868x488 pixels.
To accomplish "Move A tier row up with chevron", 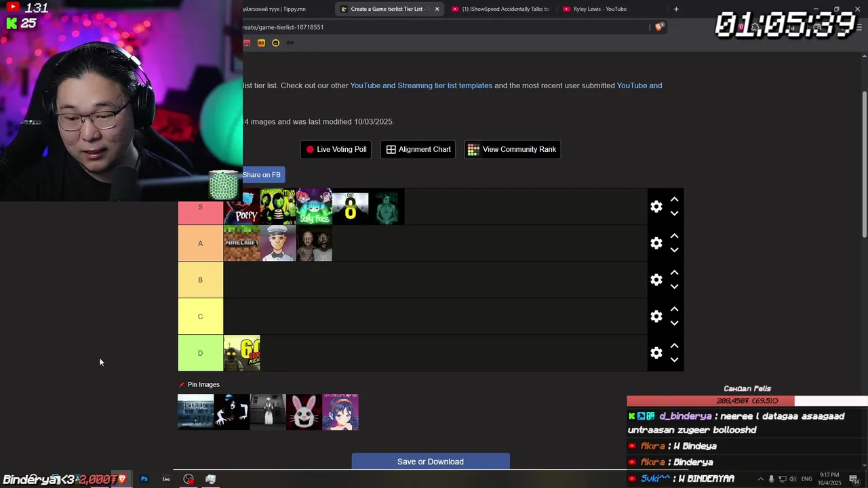I will 674,237.
